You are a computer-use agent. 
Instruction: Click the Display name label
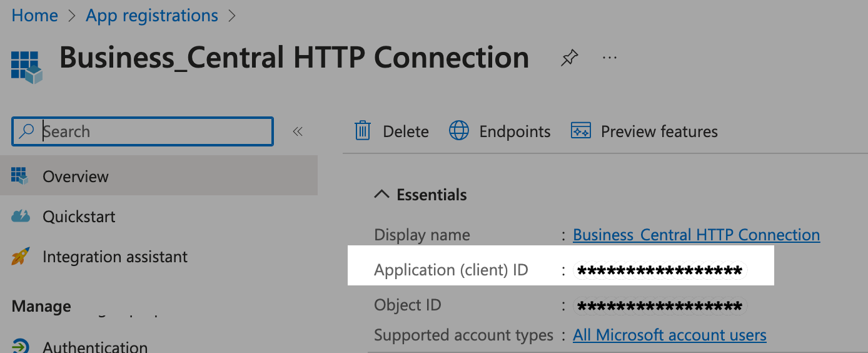click(422, 235)
